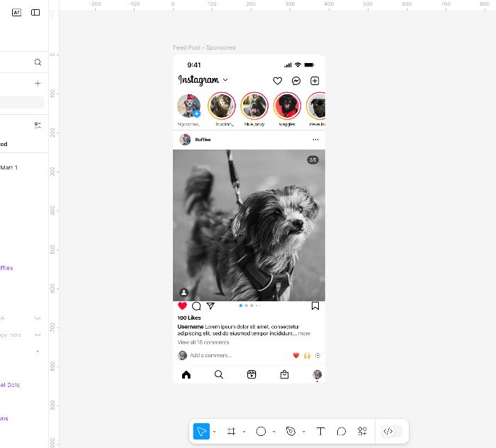Open the Actions components tool

362,431
